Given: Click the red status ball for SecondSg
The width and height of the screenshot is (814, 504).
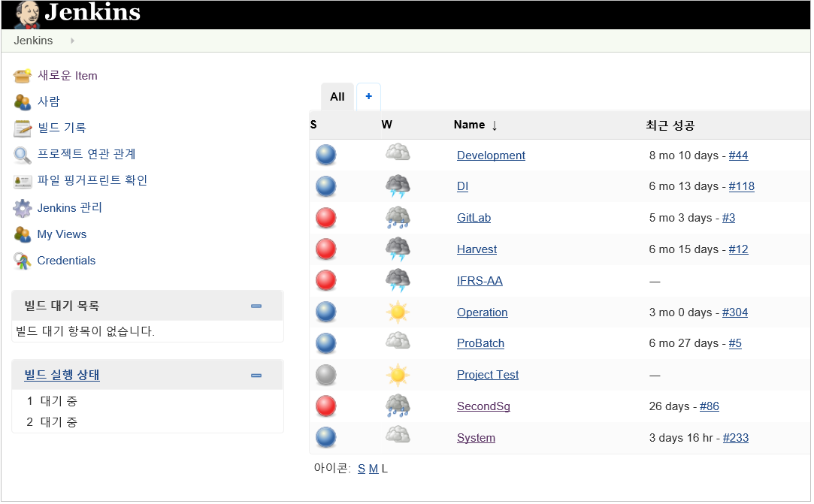Looking at the screenshot, I should tap(326, 406).
